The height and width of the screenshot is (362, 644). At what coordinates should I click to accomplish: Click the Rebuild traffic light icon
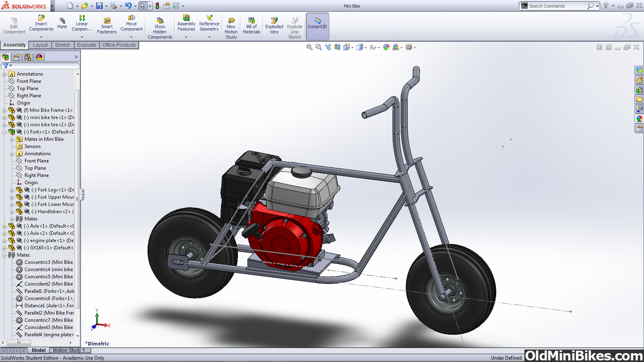click(157, 6)
